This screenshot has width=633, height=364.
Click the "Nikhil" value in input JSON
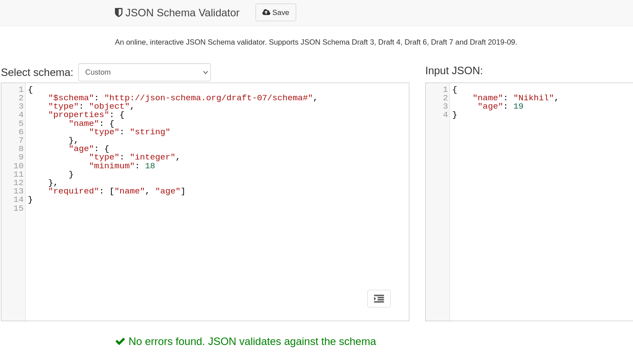pyautogui.click(x=534, y=98)
